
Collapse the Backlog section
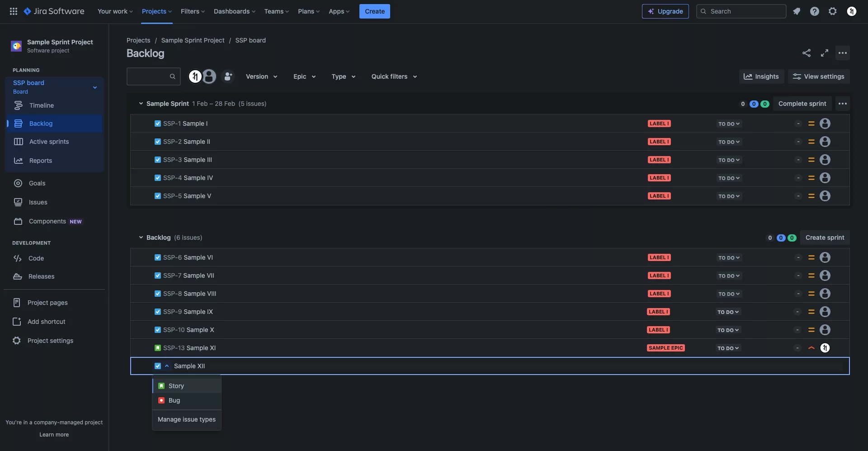pyautogui.click(x=141, y=237)
